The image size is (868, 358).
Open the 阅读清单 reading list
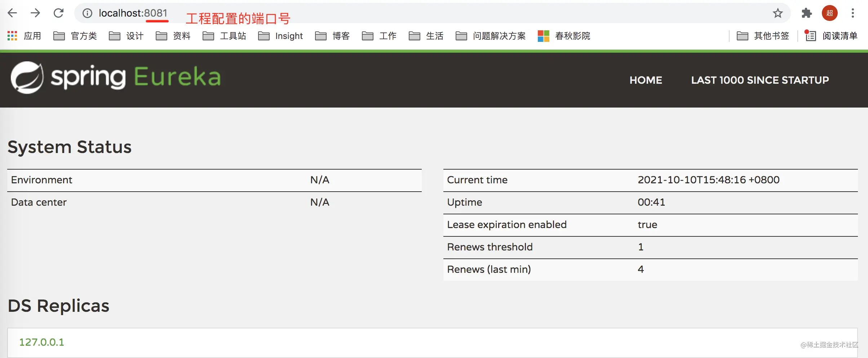point(831,36)
